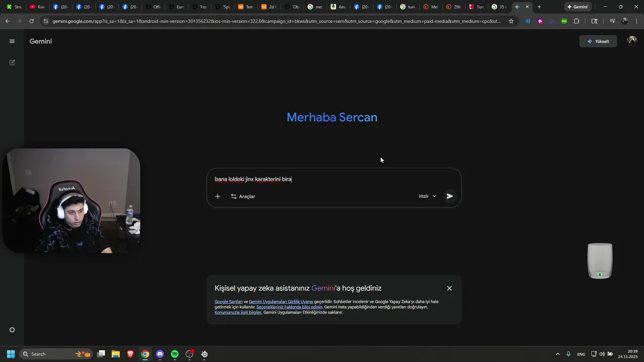
Task: Switch to the 'Tem' tab
Action: [246, 7]
